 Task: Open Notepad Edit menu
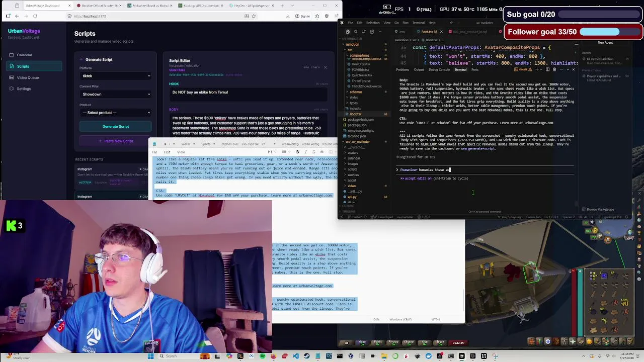point(167,152)
